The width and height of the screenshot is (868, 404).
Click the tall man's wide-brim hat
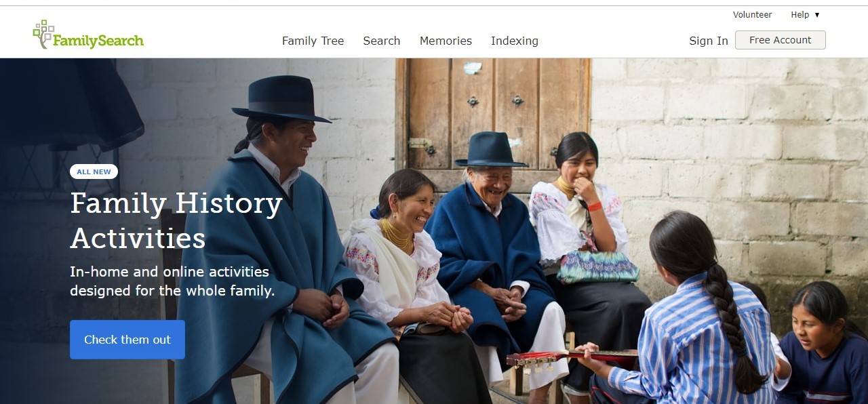pyautogui.click(x=281, y=98)
